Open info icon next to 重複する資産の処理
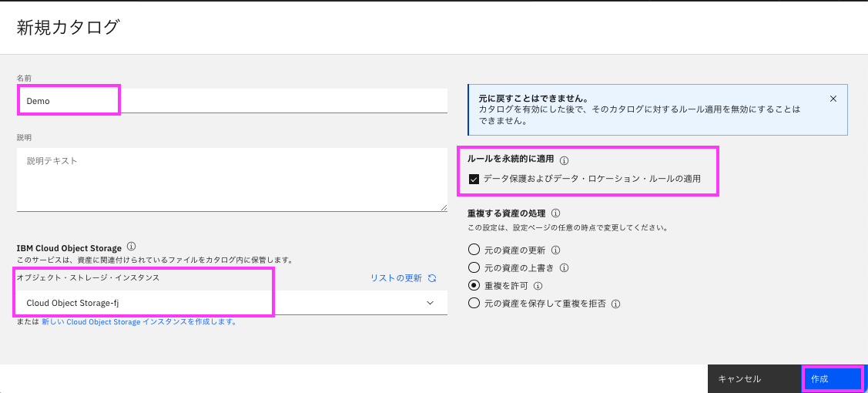 click(556, 213)
